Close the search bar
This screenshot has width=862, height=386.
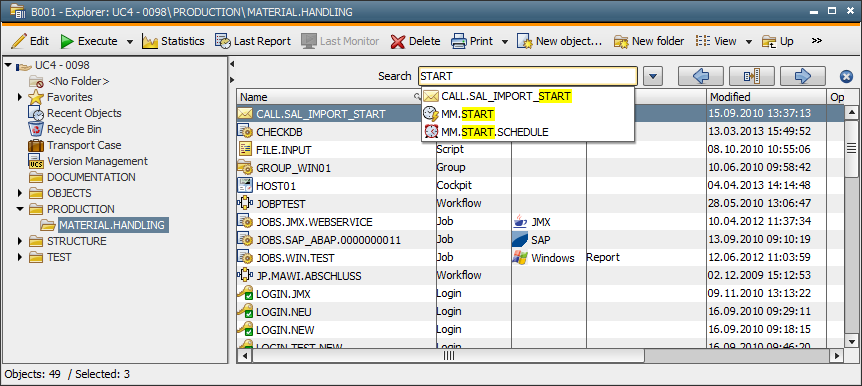[x=847, y=76]
